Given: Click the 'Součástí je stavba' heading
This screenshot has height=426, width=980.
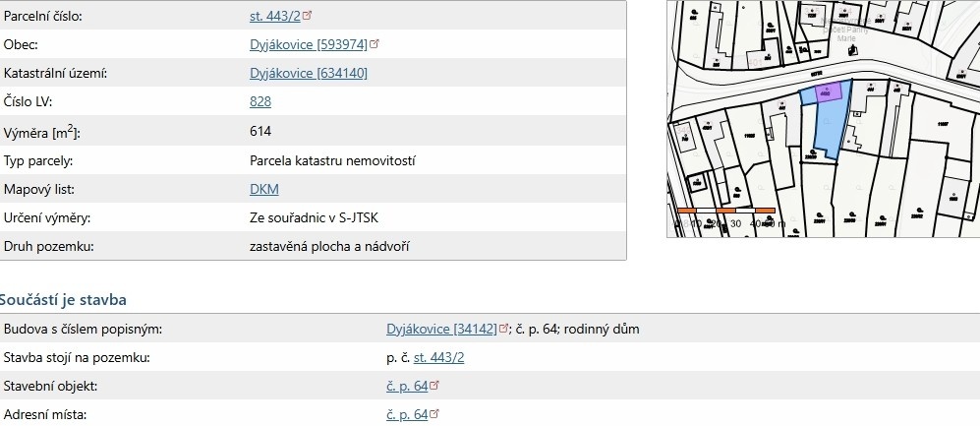Looking at the screenshot, I should 63,300.
